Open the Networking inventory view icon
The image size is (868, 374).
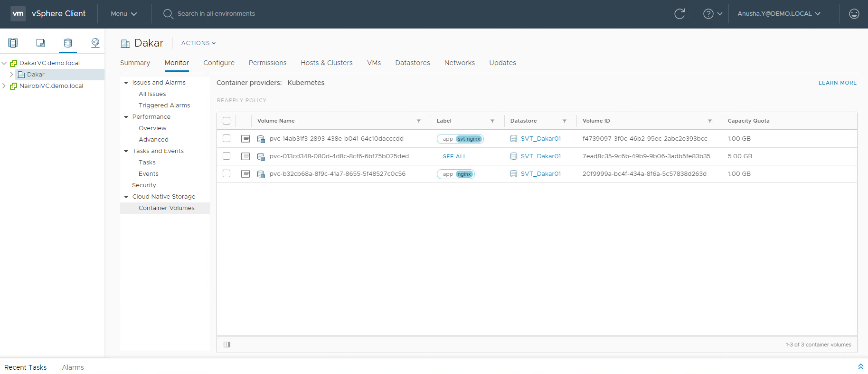[x=95, y=43]
